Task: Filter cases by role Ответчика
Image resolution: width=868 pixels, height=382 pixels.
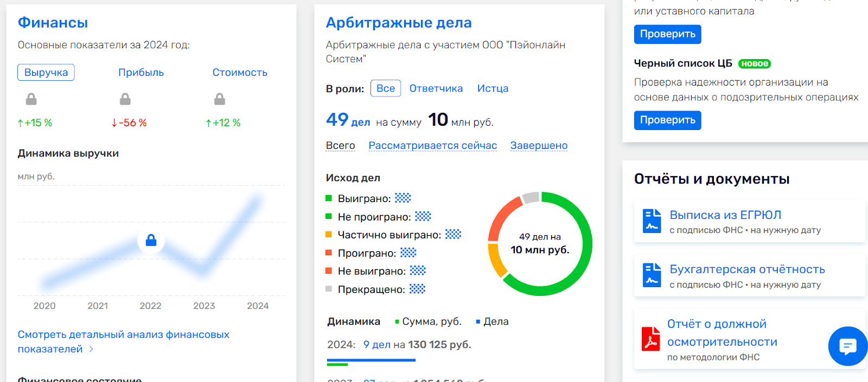Action: click(436, 88)
